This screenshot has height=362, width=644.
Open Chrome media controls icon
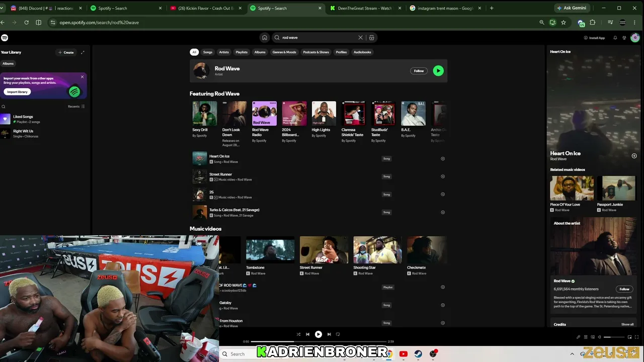tap(610, 23)
